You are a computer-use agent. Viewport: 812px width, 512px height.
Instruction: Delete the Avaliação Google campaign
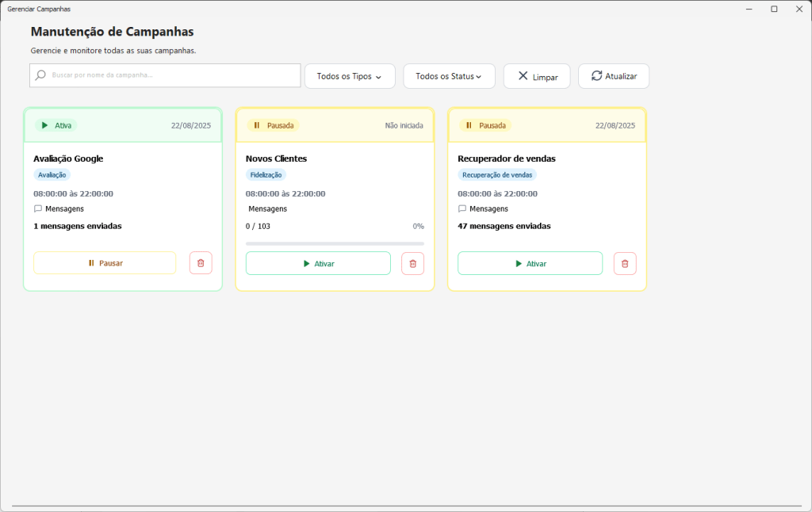pyautogui.click(x=201, y=263)
